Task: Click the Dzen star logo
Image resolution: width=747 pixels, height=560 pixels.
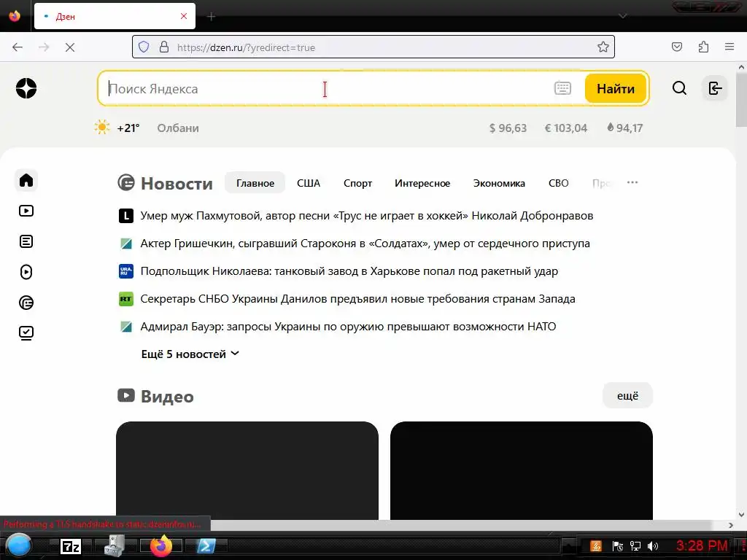Action: (26, 88)
